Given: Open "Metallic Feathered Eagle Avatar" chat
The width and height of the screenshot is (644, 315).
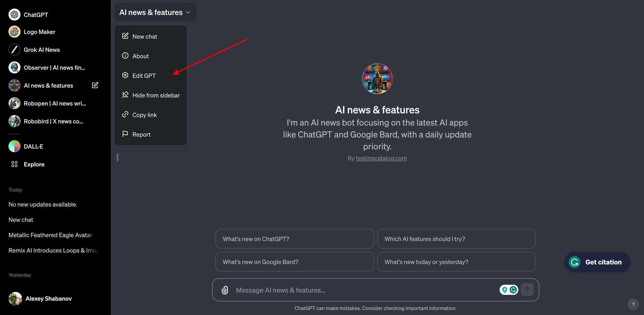Looking at the screenshot, I should [50, 235].
